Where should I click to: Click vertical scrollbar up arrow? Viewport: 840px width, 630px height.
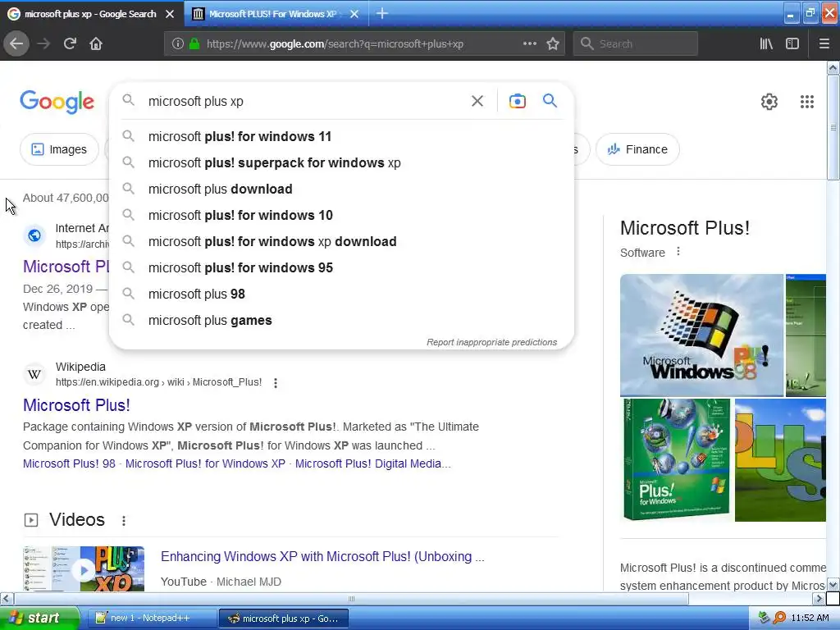[x=833, y=67]
